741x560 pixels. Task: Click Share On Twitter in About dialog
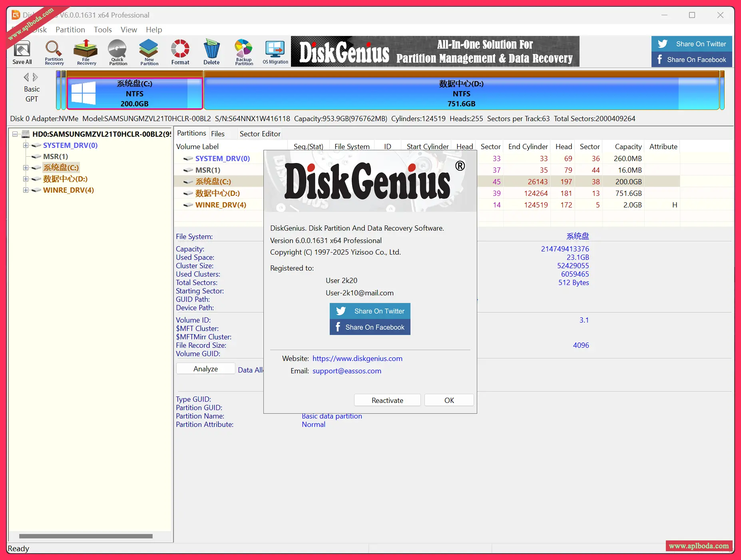370,311
